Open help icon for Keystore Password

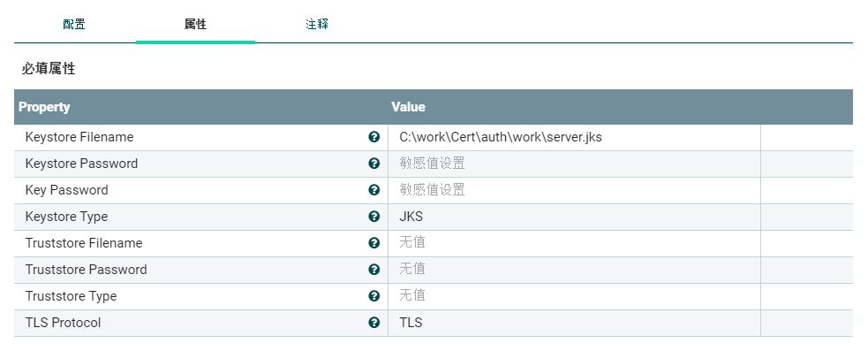coord(374,164)
